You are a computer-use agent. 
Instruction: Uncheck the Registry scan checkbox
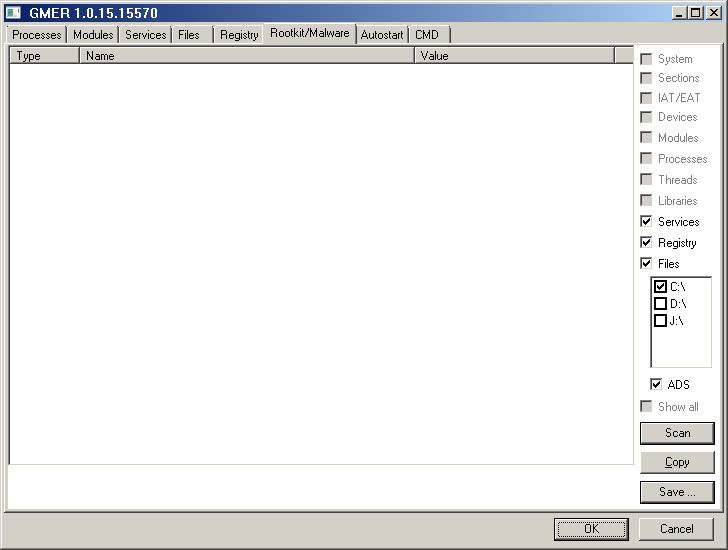646,242
